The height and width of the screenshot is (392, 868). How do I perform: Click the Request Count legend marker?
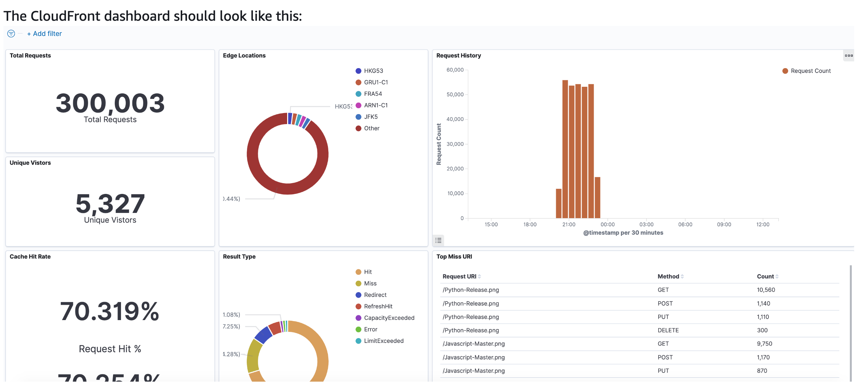click(785, 71)
